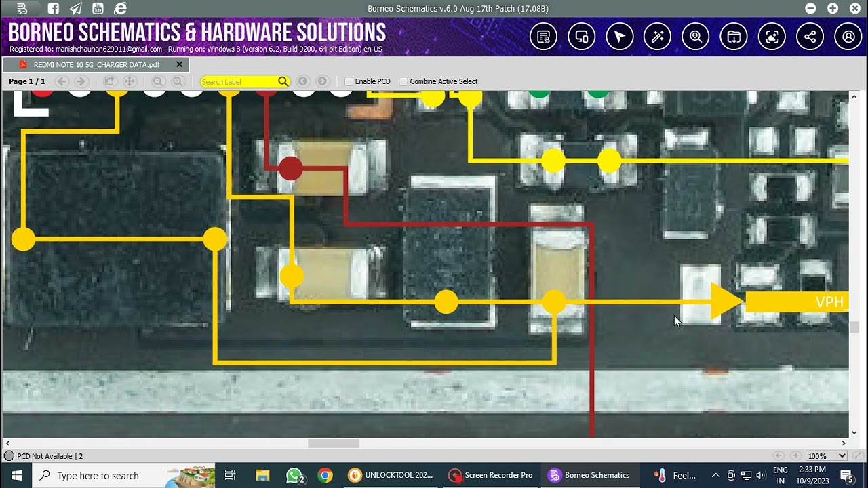868x488 pixels.
Task: Click the search magnifier in Search Label box
Action: (283, 81)
